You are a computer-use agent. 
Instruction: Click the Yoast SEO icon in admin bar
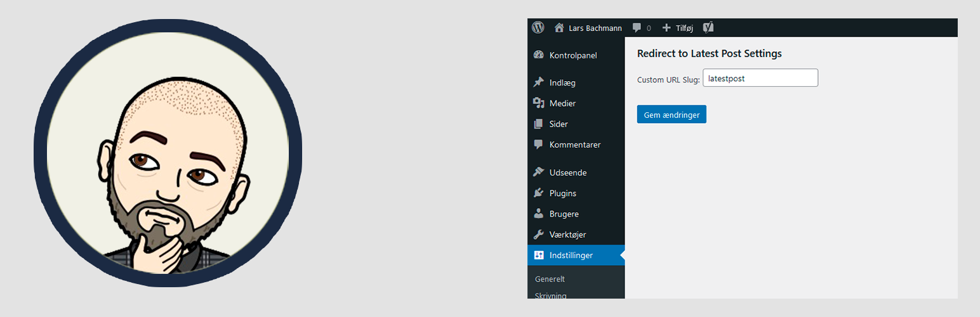(708, 28)
